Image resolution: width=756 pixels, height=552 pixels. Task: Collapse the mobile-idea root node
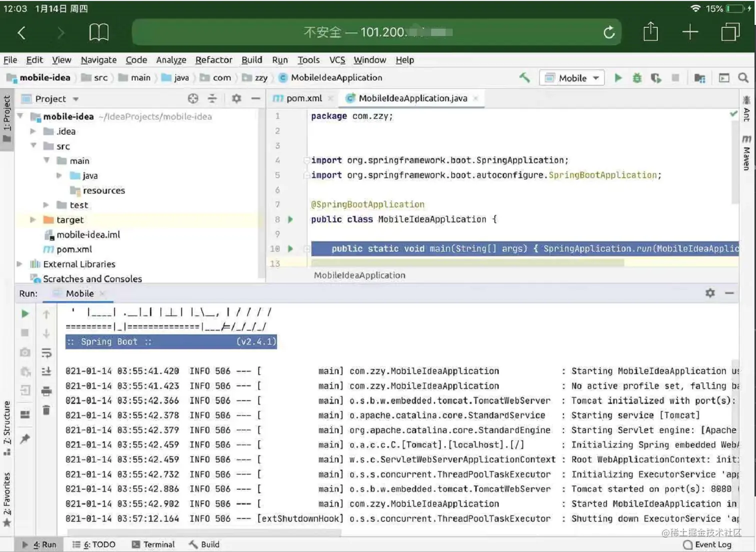click(x=20, y=116)
